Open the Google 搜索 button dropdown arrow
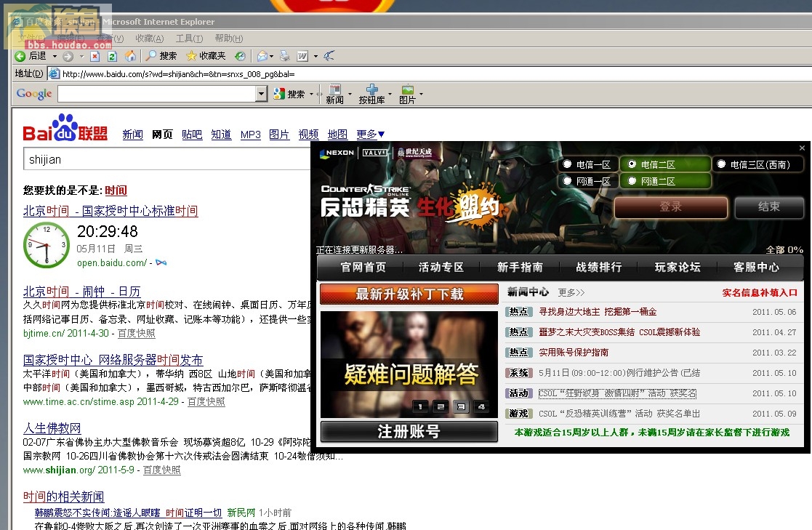The height and width of the screenshot is (530, 812). [x=311, y=94]
